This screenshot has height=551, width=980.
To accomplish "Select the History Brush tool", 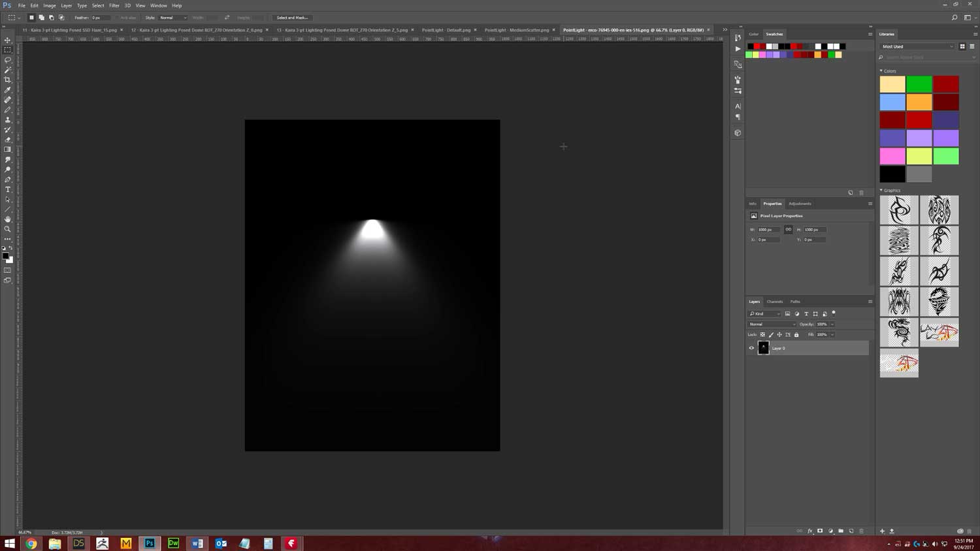I will pyautogui.click(x=8, y=130).
